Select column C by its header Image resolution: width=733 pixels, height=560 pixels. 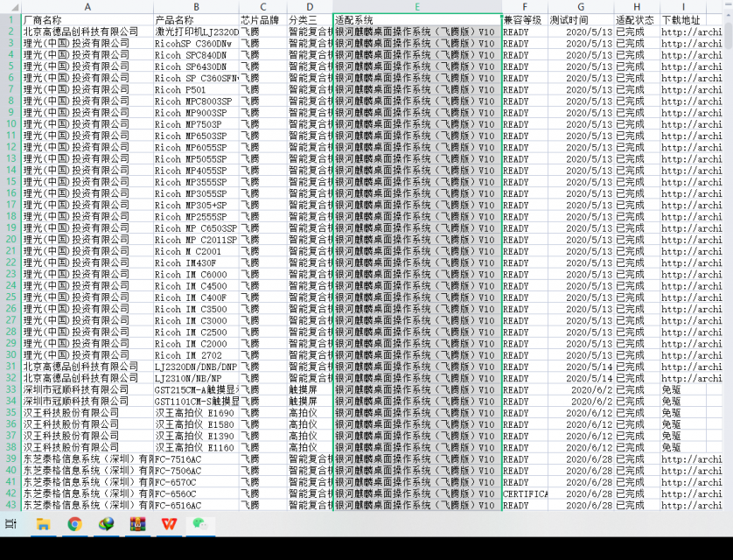pos(263,7)
